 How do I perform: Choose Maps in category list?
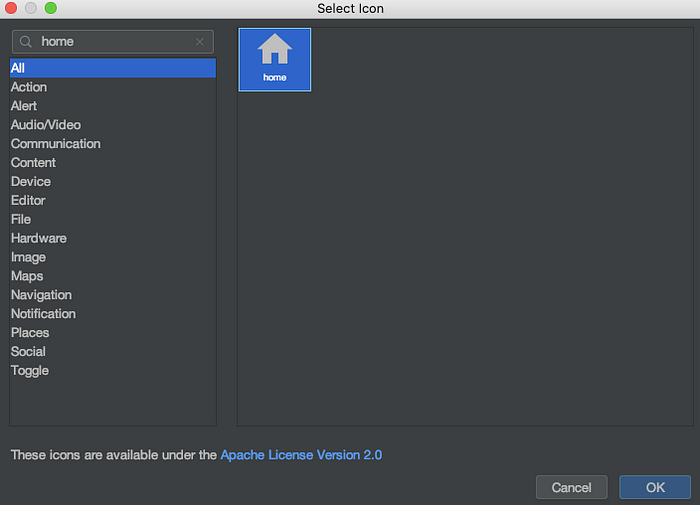pos(113,276)
